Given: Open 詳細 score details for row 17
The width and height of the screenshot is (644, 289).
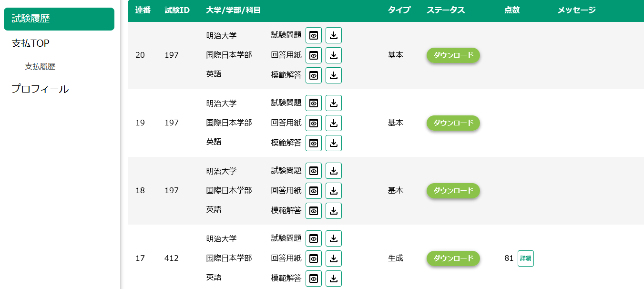Looking at the screenshot, I should pyautogui.click(x=525, y=258).
